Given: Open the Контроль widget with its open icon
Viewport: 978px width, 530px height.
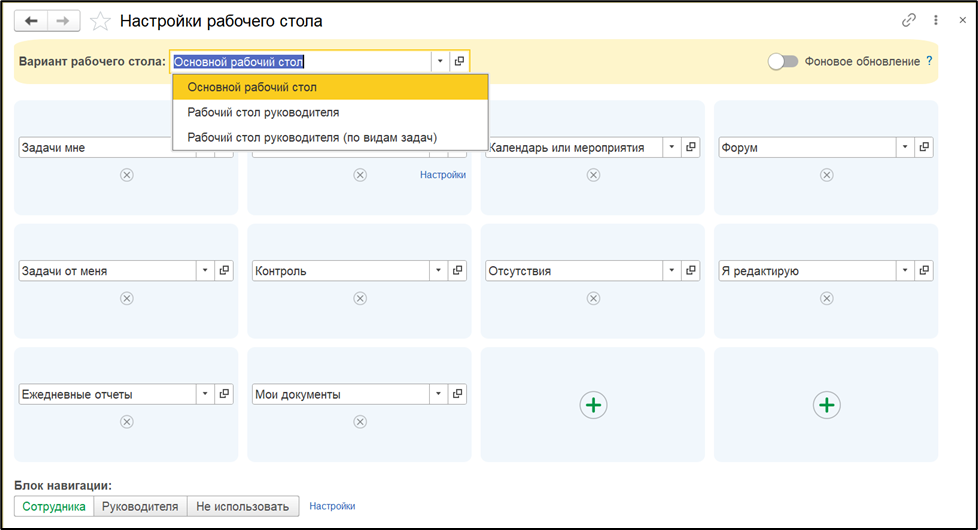Looking at the screenshot, I should click(x=458, y=271).
